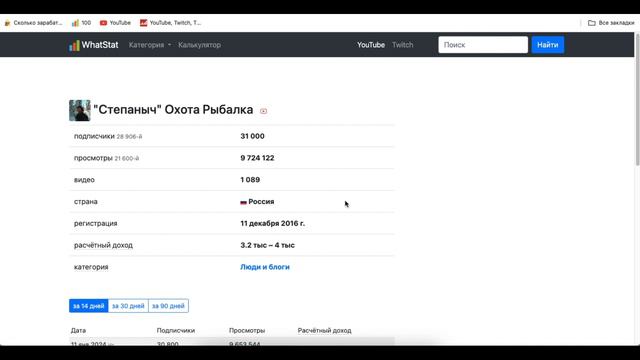Open the 'Калькулятор' nav item

click(199, 45)
